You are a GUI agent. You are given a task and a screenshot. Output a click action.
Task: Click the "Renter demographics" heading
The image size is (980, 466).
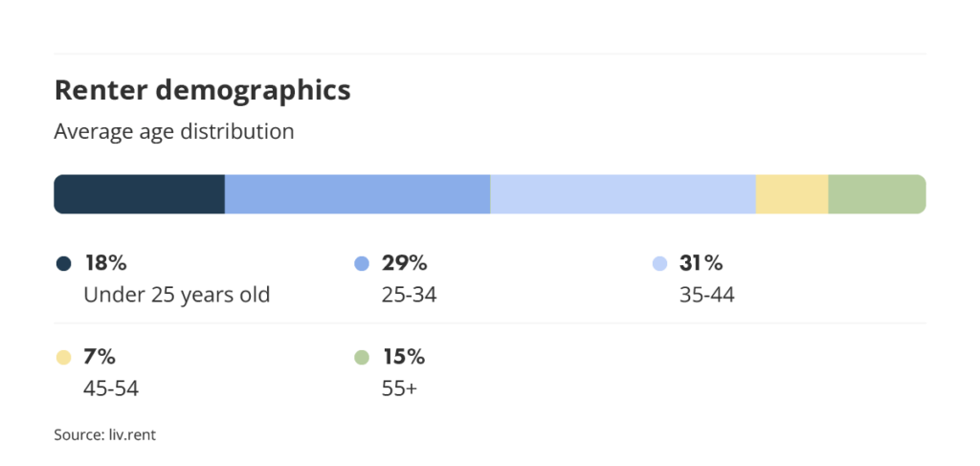[202, 91]
